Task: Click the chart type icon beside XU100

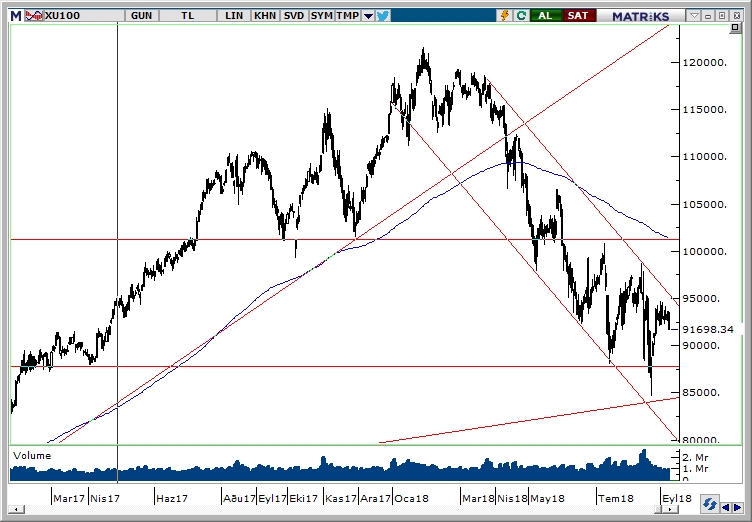Action: (34, 16)
